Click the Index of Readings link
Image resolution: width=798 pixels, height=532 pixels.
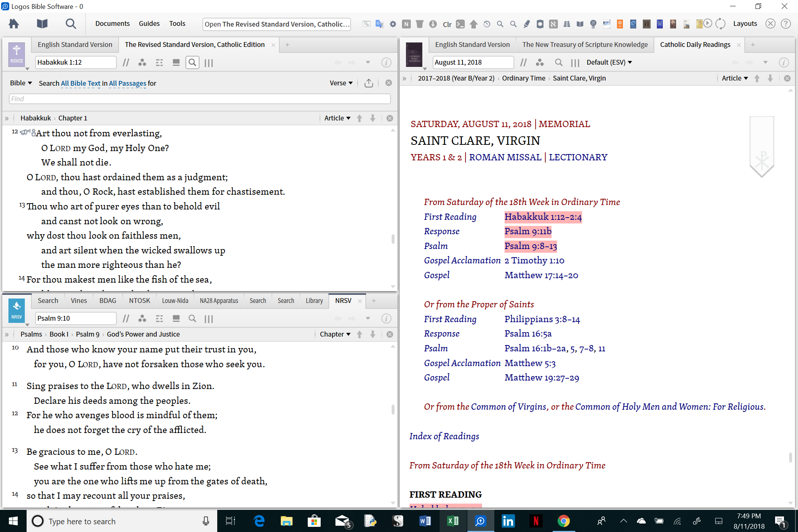pos(444,436)
